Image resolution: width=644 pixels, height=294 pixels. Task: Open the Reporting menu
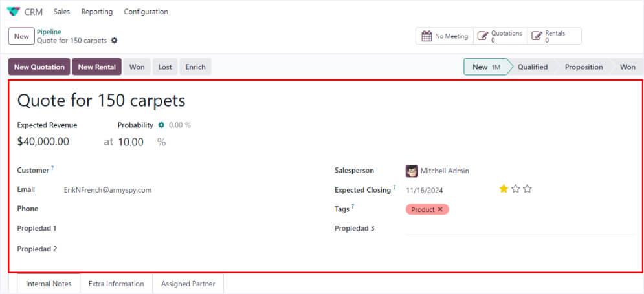point(96,12)
